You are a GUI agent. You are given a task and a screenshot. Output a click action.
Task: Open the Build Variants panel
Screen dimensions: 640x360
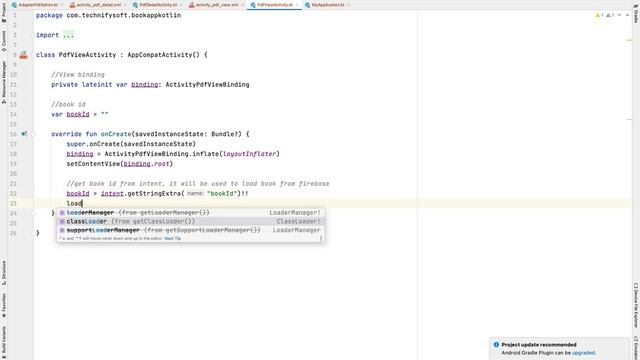click(4, 341)
